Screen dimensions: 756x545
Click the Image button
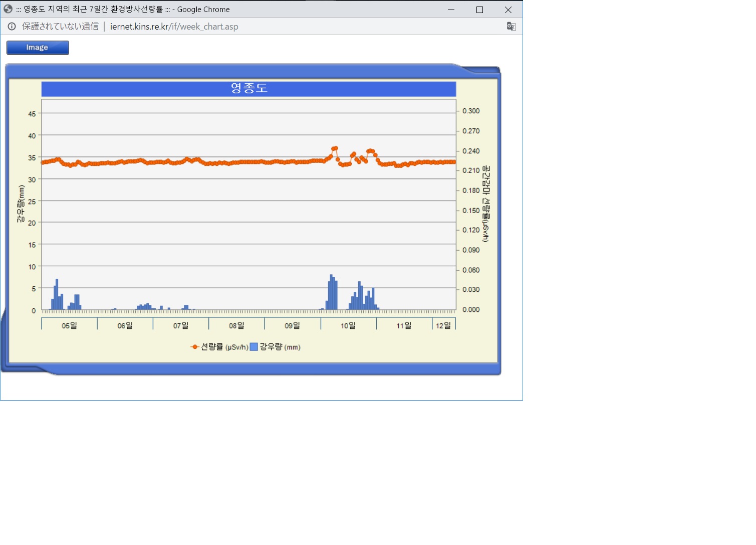pos(38,48)
